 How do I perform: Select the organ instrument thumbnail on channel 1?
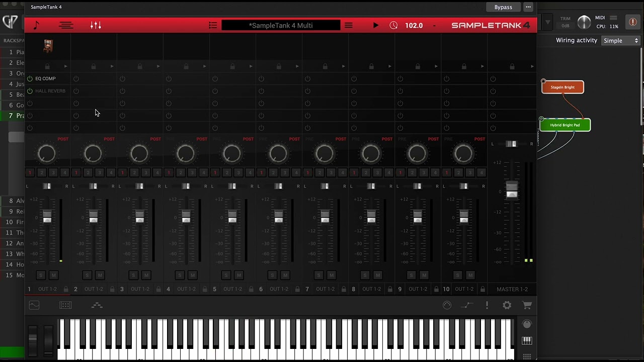[x=48, y=46]
